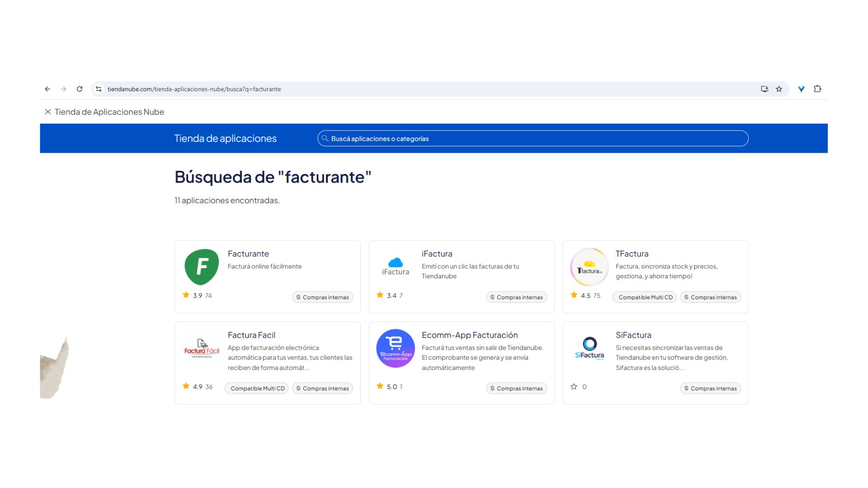Image resolution: width=868 pixels, height=488 pixels.
Task: Click the install app icon in address bar
Action: pyautogui.click(x=764, y=89)
